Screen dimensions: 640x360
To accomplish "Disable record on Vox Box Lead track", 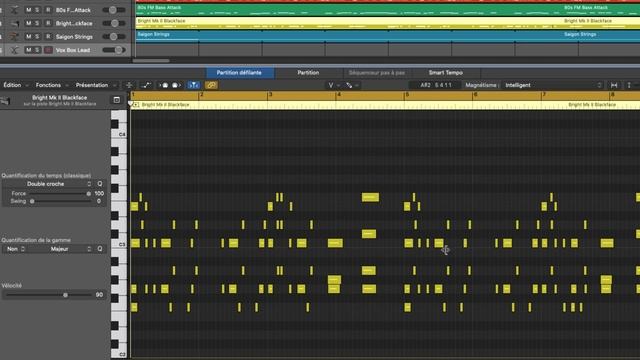I will [x=48, y=50].
